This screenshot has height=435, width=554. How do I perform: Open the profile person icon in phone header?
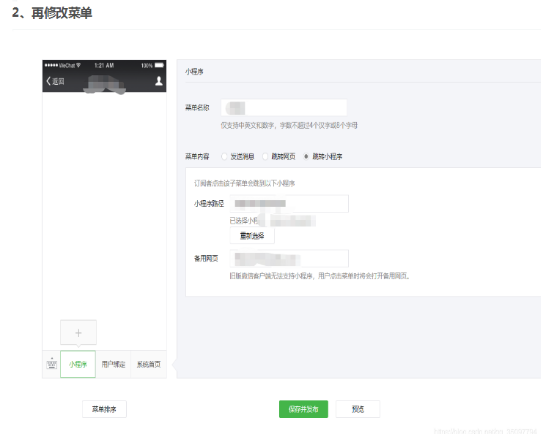pyautogui.click(x=159, y=81)
